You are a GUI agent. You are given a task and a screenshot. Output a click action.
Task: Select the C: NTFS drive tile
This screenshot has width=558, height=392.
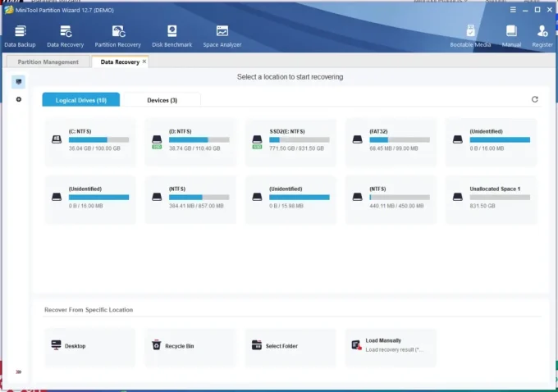[90, 140]
